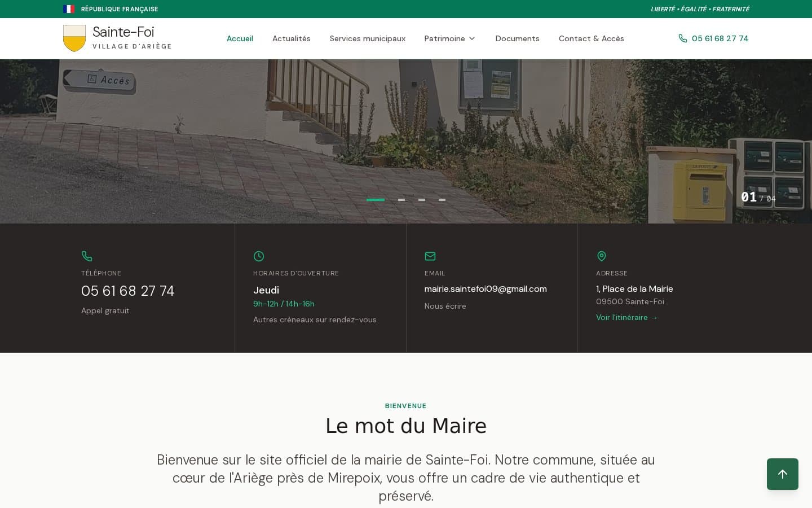
Task: Click the 9h-12h / 14h-16h hours
Action: [x=284, y=304]
